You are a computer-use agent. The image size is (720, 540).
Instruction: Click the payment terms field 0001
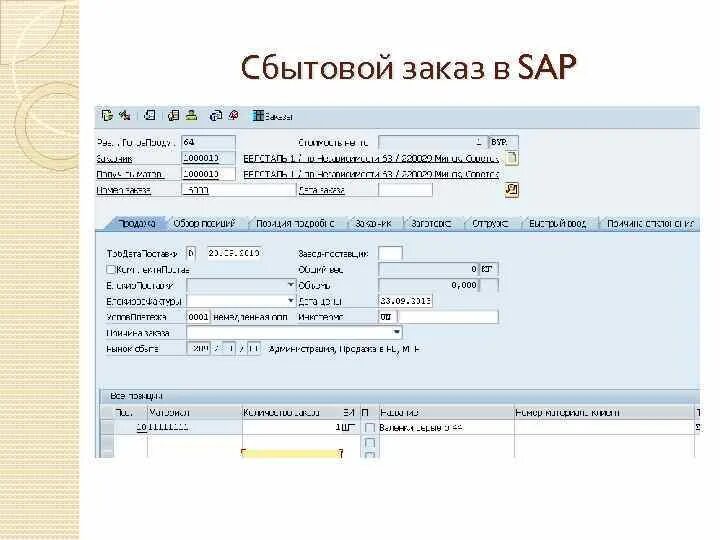click(x=198, y=317)
